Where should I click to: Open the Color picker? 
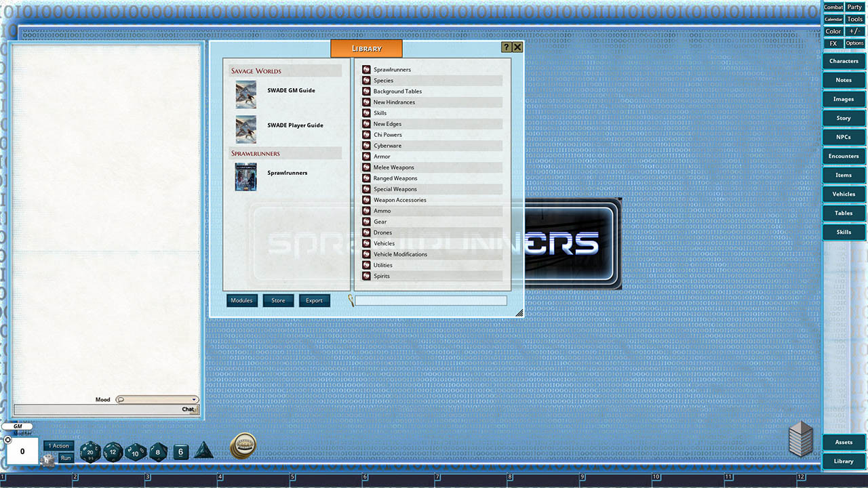point(832,31)
